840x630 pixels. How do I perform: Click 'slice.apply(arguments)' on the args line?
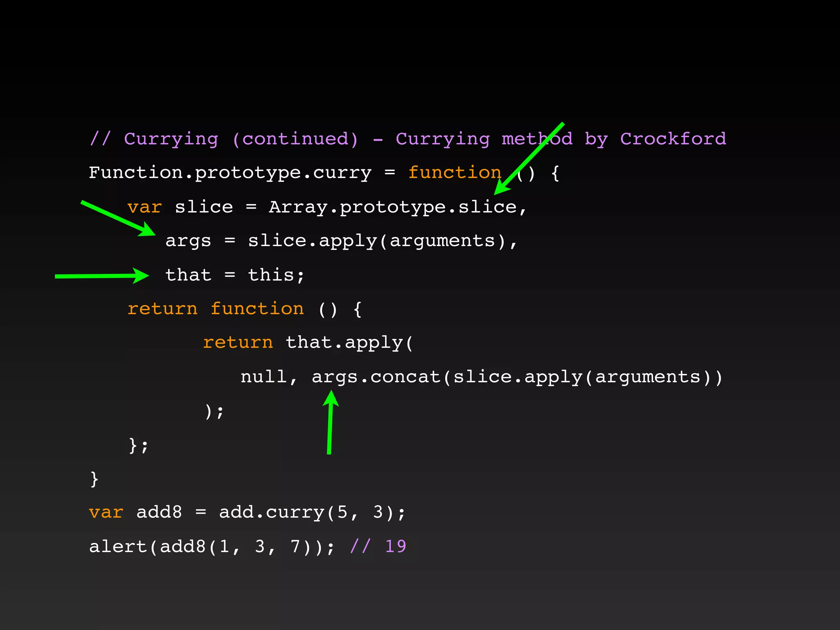click(377, 241)
